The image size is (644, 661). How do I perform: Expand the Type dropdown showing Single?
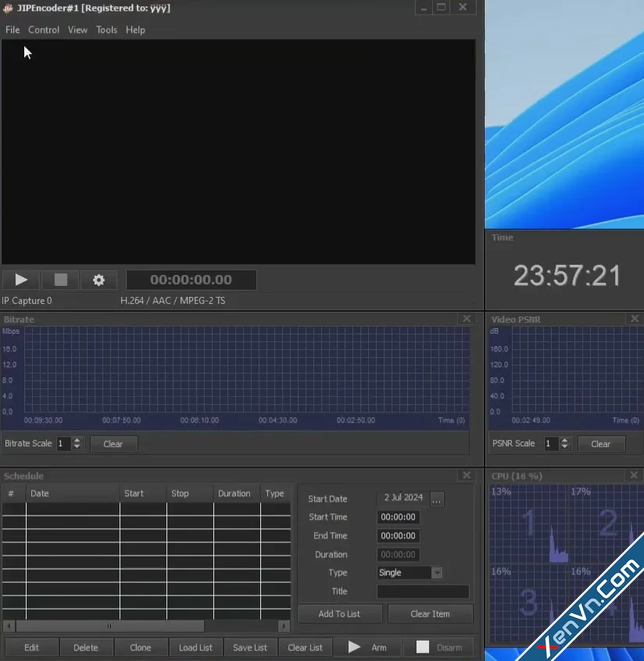pos(437,573)
